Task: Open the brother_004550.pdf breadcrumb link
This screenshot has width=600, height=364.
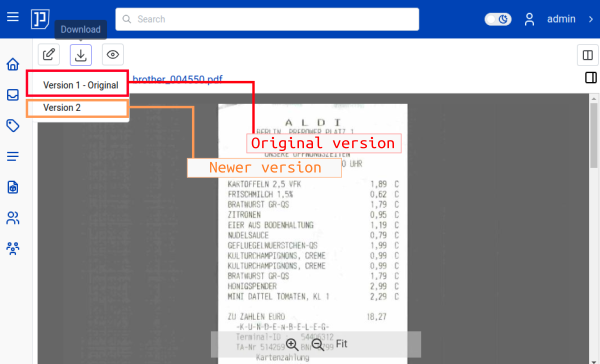Action: tap(177, 79)
